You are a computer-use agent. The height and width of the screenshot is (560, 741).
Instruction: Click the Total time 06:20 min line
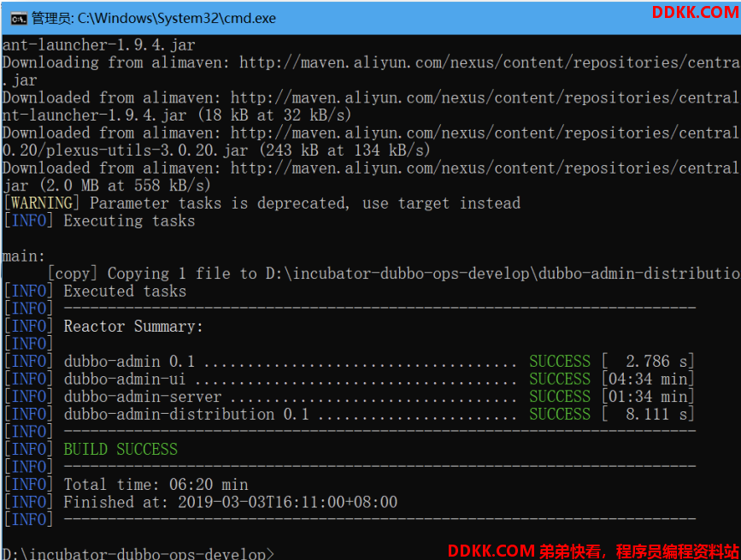156,484
